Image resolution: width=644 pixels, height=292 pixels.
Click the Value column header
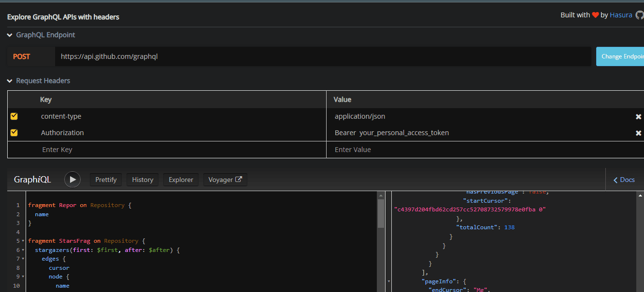point(343,99)
